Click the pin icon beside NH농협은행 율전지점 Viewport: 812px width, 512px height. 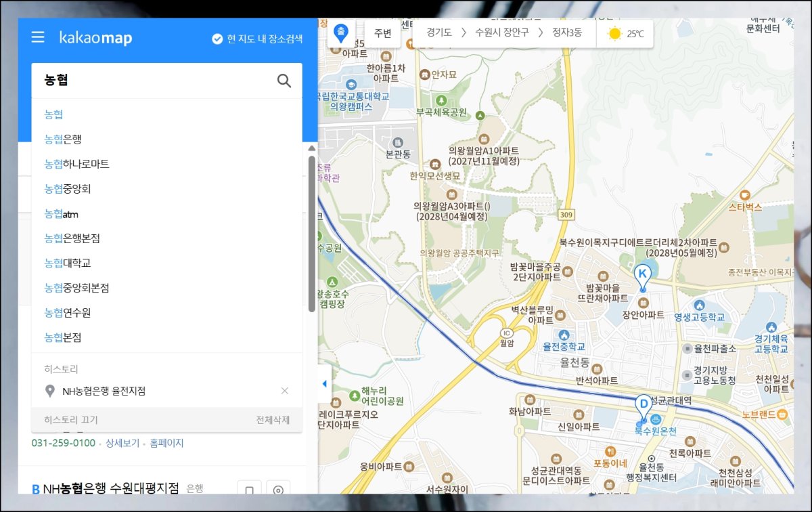49,391
